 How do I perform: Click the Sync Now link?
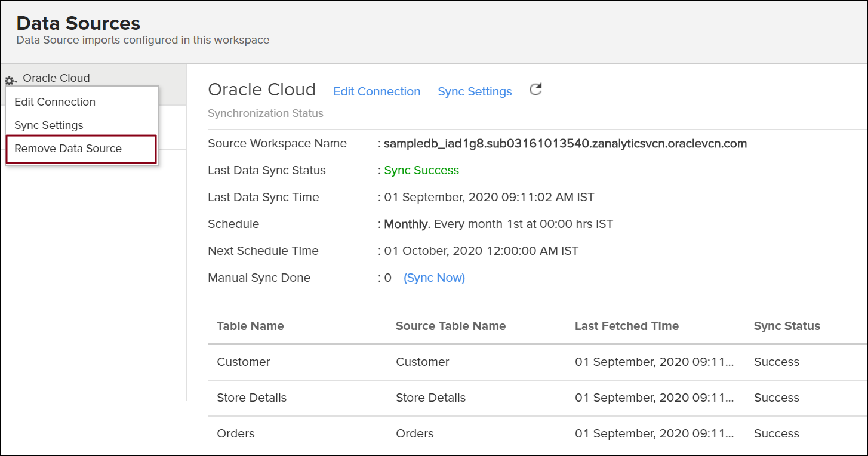[434, 278]
